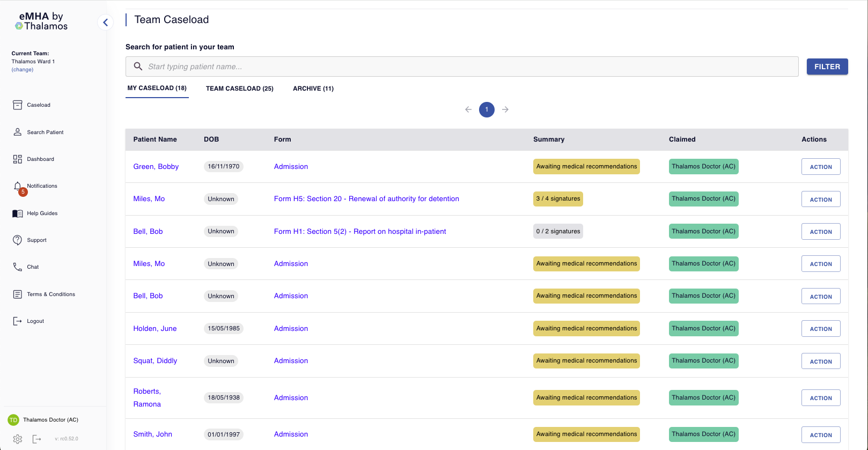The image size is (868, 450).
Task: Select page 1 in the pagination
Action: click(487, 109)
